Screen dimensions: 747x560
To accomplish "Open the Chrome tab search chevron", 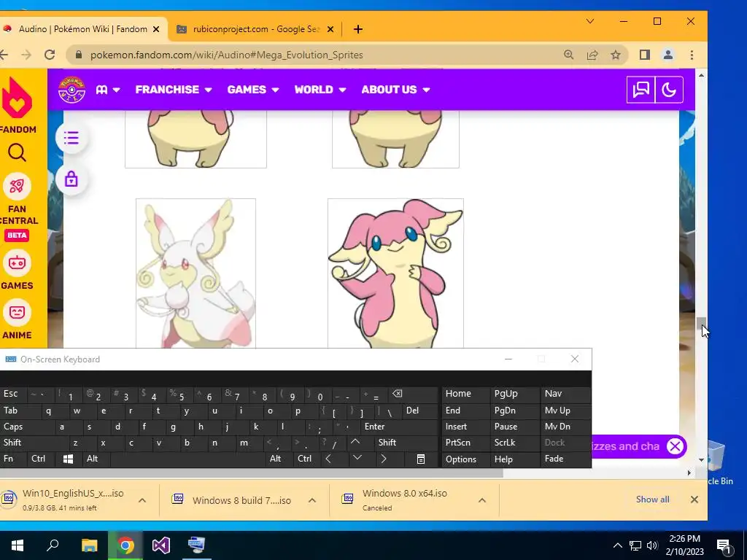I will coord(589,21).
